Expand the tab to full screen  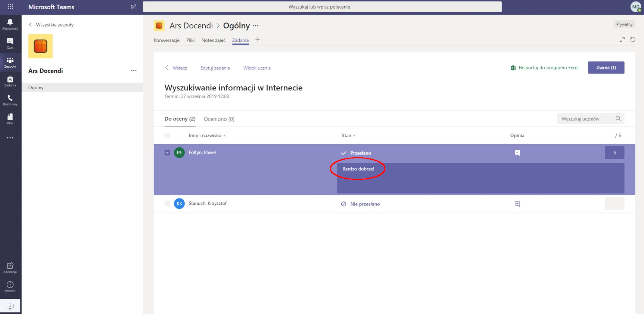pos(622,40)
